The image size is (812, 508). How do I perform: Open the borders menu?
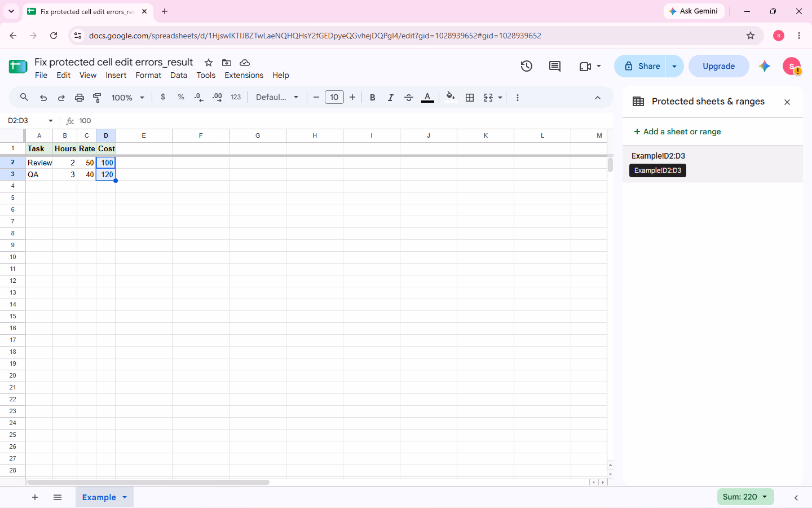point(470,97)
